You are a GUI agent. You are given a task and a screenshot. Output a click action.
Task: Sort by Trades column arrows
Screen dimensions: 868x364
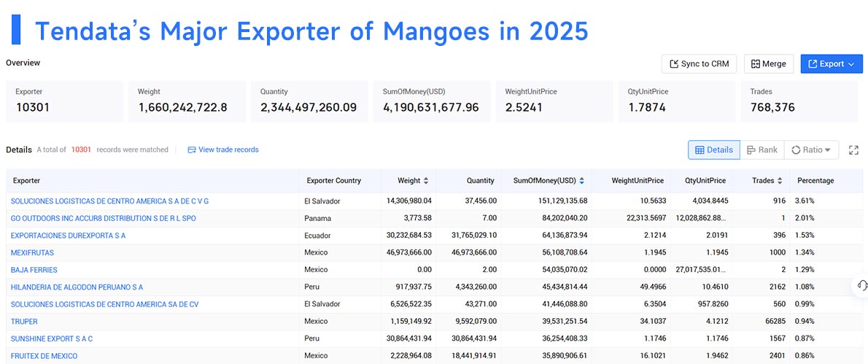[780, 180]
